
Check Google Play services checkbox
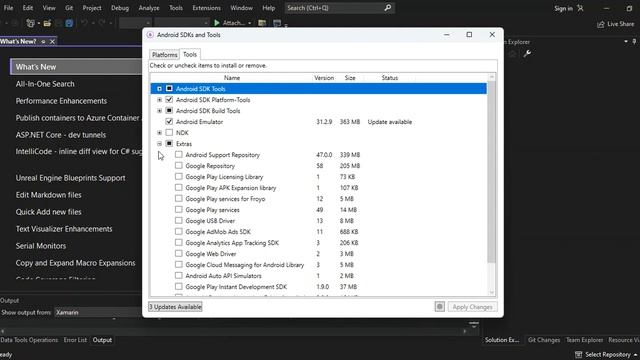pyautogui.click(x=178, y=210)
